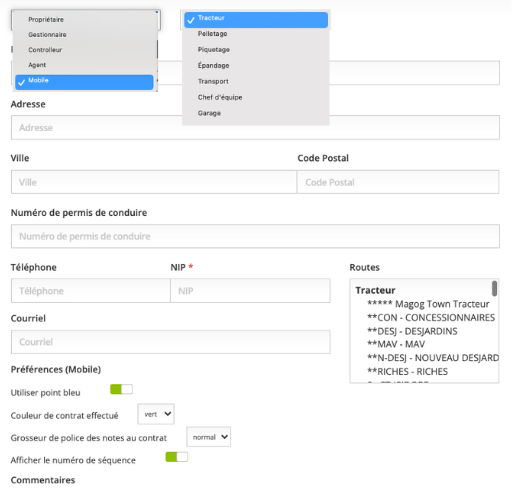Click the Adresse input field
Image resolution: width=520 pixels, height=488 pixels.
pos(255,127)
